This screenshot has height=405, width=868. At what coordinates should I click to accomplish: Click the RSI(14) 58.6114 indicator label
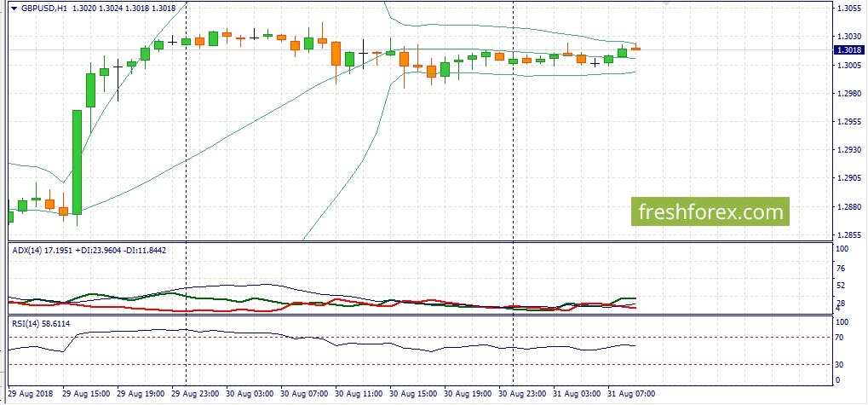click(41, 323)
